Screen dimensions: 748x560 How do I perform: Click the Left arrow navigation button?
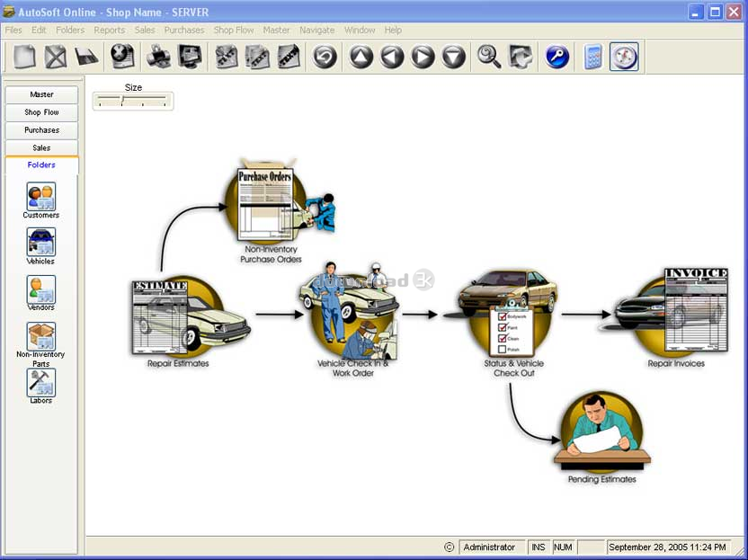392,57
